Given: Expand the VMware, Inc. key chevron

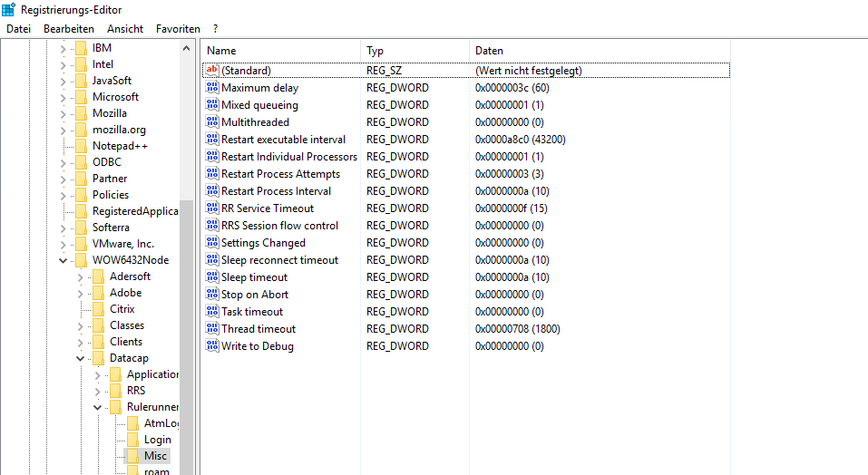Looking at the screenshot, I should tap(63, 245).
